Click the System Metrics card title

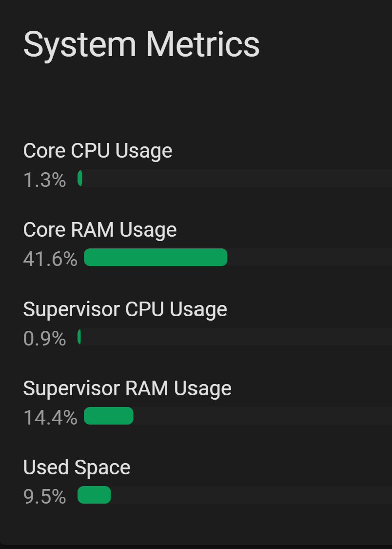point(141,44)
